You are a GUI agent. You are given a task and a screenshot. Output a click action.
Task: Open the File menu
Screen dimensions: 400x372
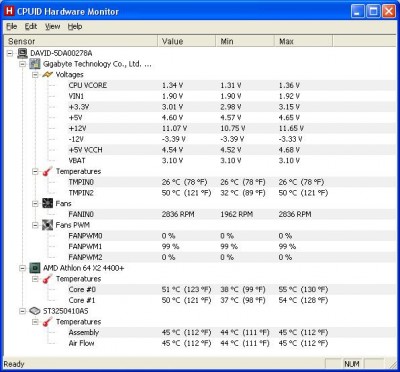(x=11, y=27)
